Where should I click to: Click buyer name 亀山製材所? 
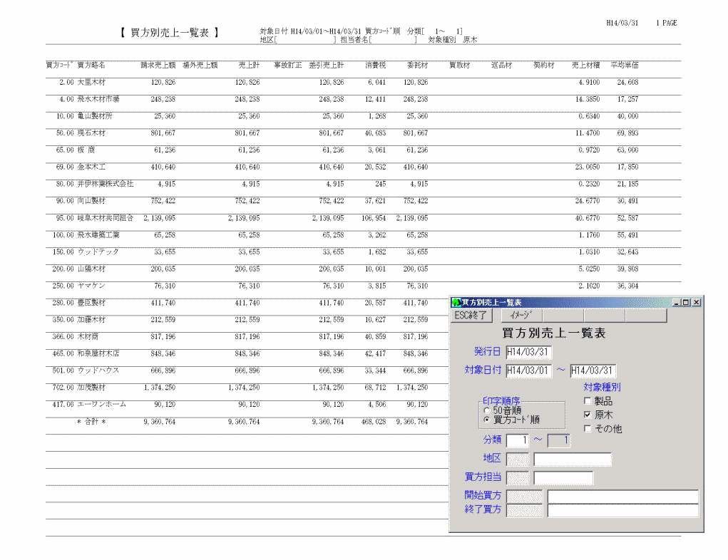pos(95,116)
